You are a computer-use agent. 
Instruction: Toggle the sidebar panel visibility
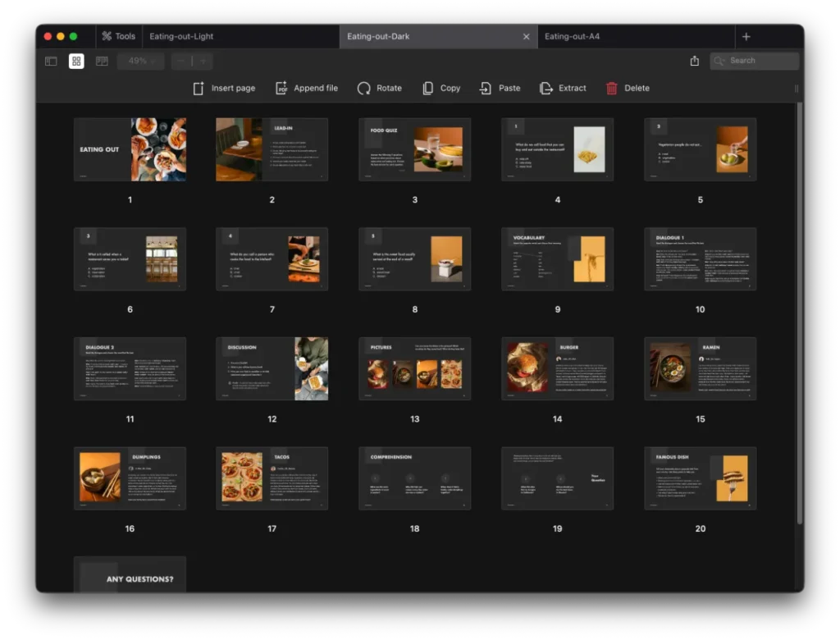tap(51, 61)
